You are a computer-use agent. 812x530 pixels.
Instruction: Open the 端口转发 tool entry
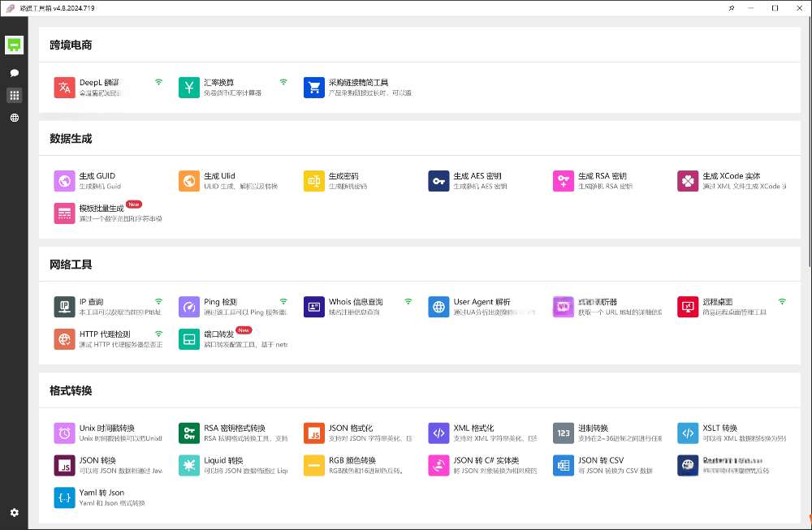(218, 334)
